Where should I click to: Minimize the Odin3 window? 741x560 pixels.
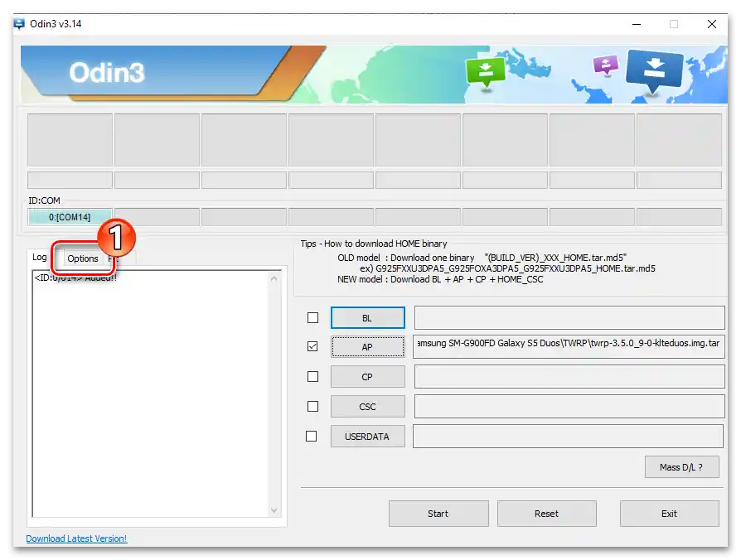point(637,24)
